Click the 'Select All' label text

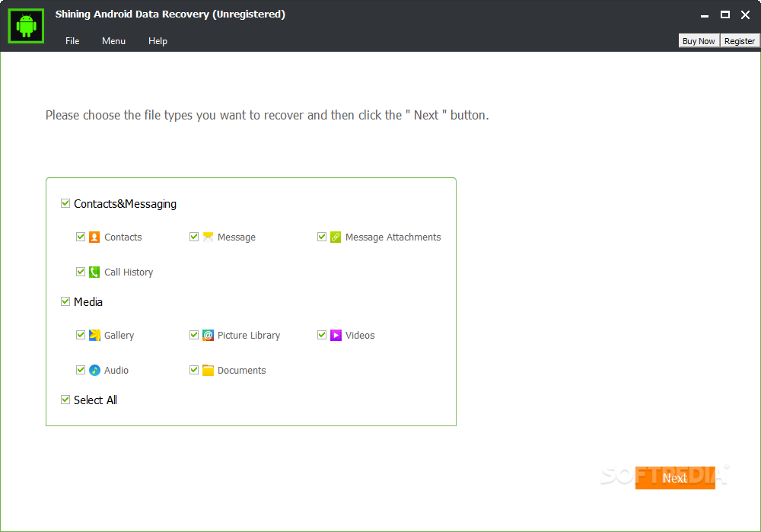pyautogui.click(x=95, y=400)
